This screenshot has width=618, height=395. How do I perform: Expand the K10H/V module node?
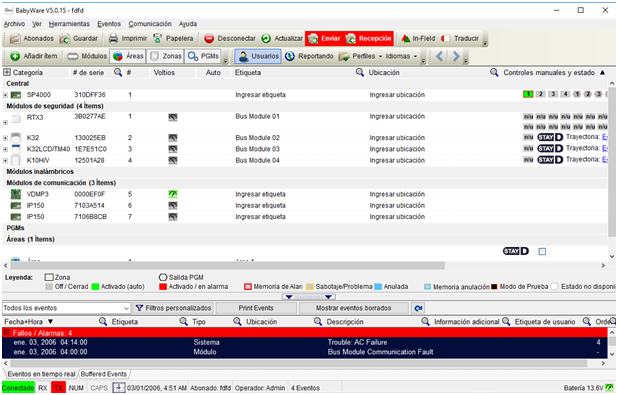5,160
